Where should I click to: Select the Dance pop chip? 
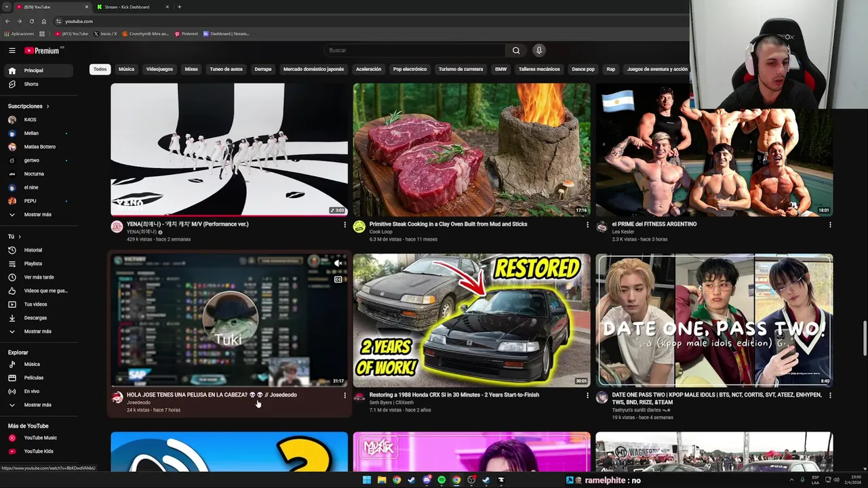pos(583,69)
